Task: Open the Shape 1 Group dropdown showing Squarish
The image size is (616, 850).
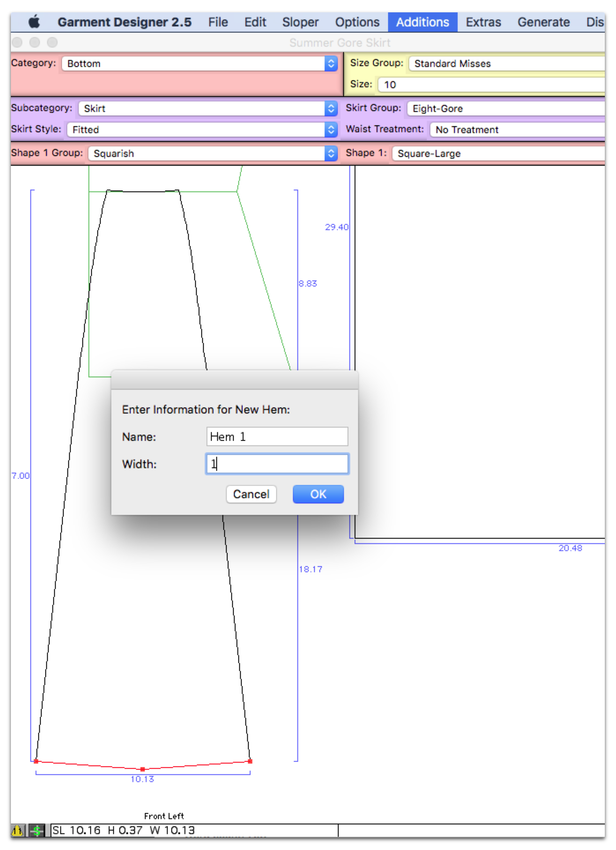Action: point(213,154)
